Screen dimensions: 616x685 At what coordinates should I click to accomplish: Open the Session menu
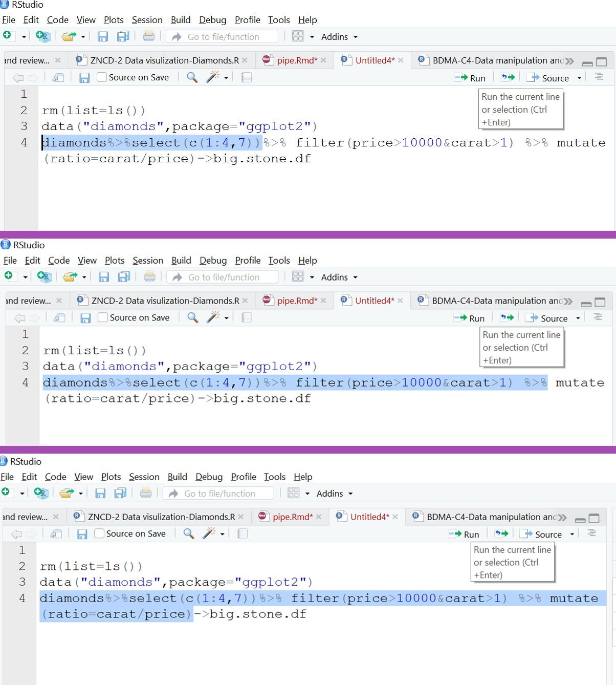coord(147,20)
